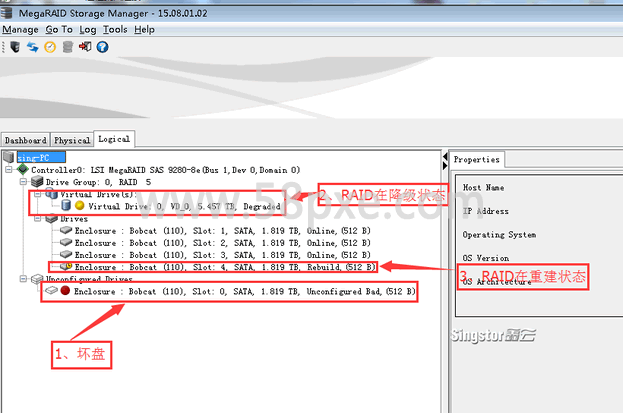Collapse the Unconfigured Drives node
The image size is (623, 413).
pyautogui.click(x=23, y=279)
